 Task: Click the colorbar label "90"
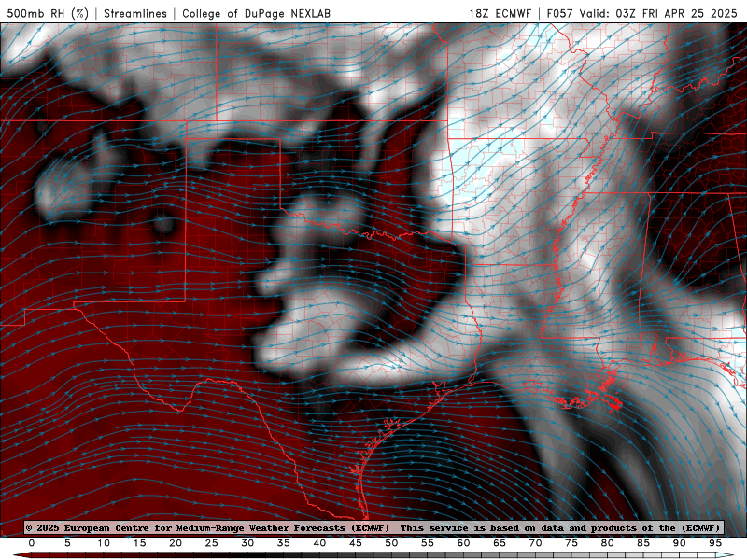tap(680, 543)
